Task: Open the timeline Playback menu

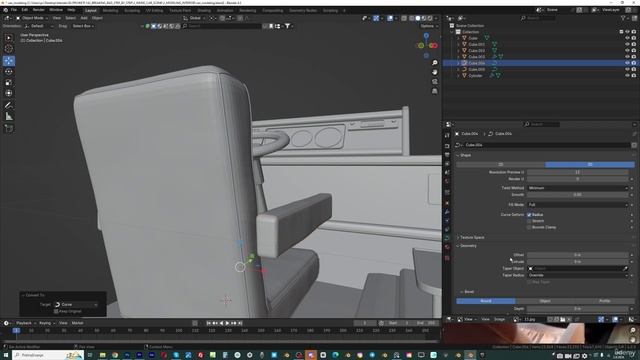Action: pyautogui.click(x=25, y=323)
